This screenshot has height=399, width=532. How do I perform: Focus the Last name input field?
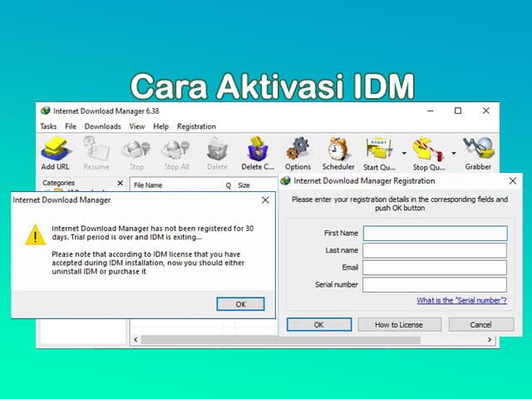(435, 250)
